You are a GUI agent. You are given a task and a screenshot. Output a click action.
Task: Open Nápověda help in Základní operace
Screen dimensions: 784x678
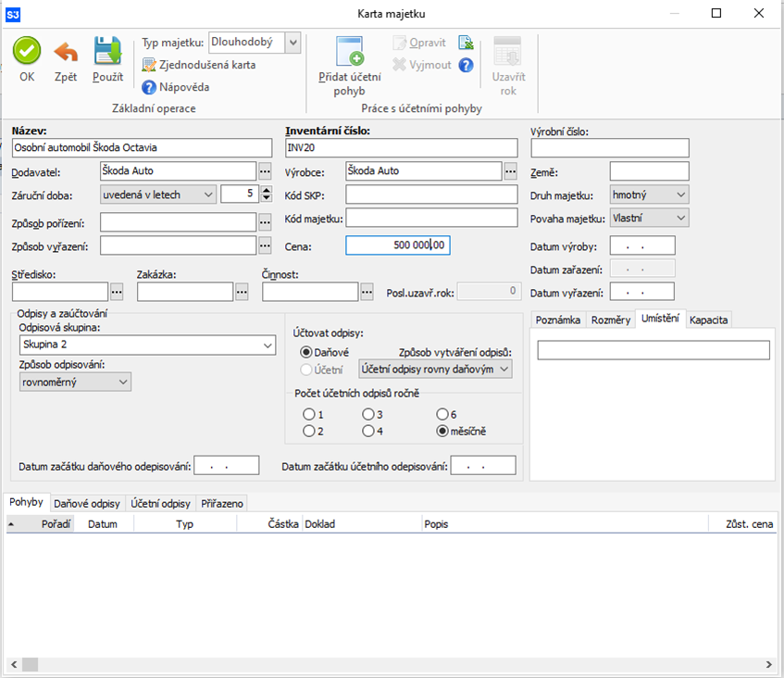pyautogui.click(x=176, y=87)
